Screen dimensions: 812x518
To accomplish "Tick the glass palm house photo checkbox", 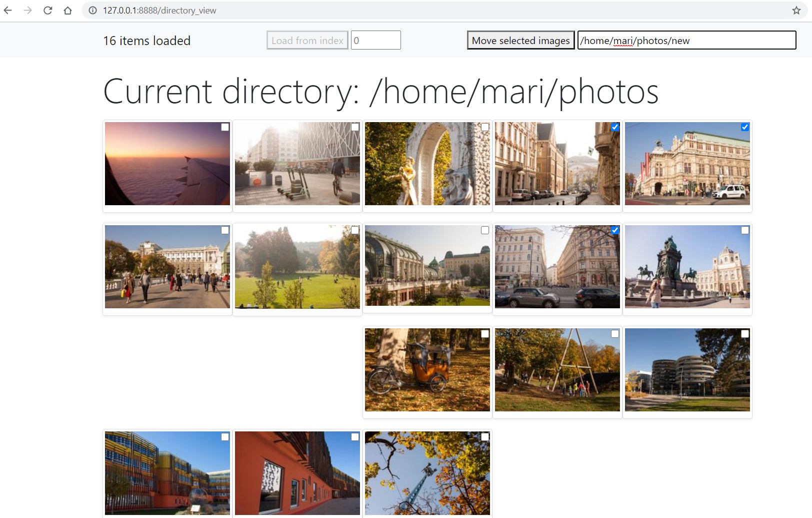I will (485, 230).
